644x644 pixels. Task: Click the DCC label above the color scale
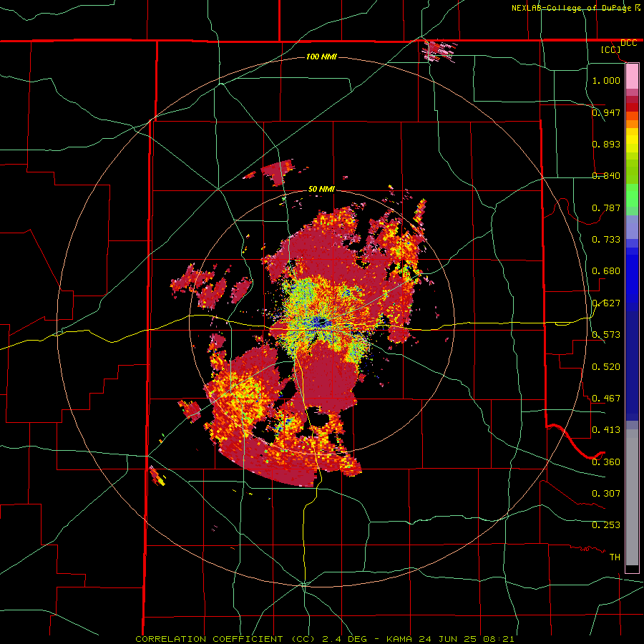tap(628, 43)
